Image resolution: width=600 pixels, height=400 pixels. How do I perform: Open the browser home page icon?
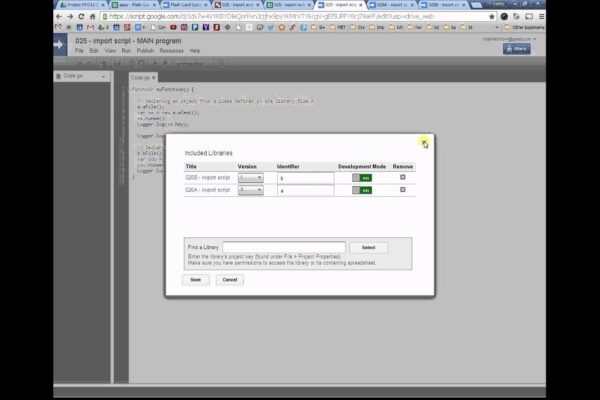click(x=92, y=16)
